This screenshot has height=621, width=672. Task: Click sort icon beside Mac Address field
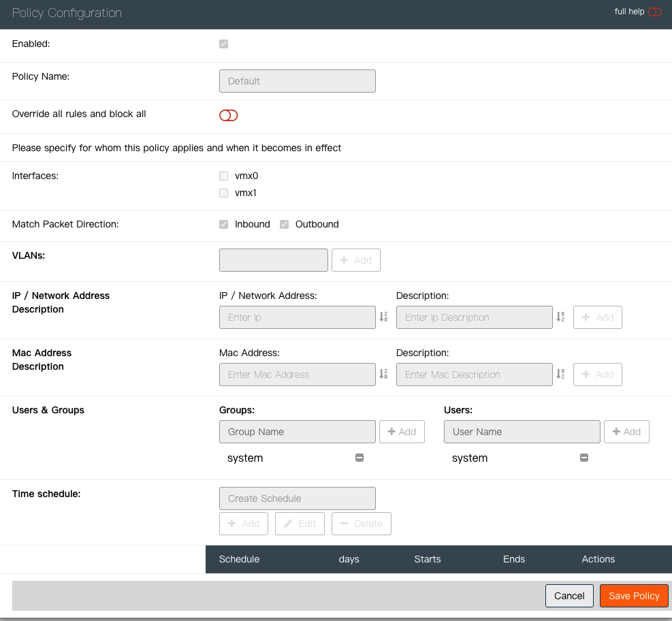[383, 375]
